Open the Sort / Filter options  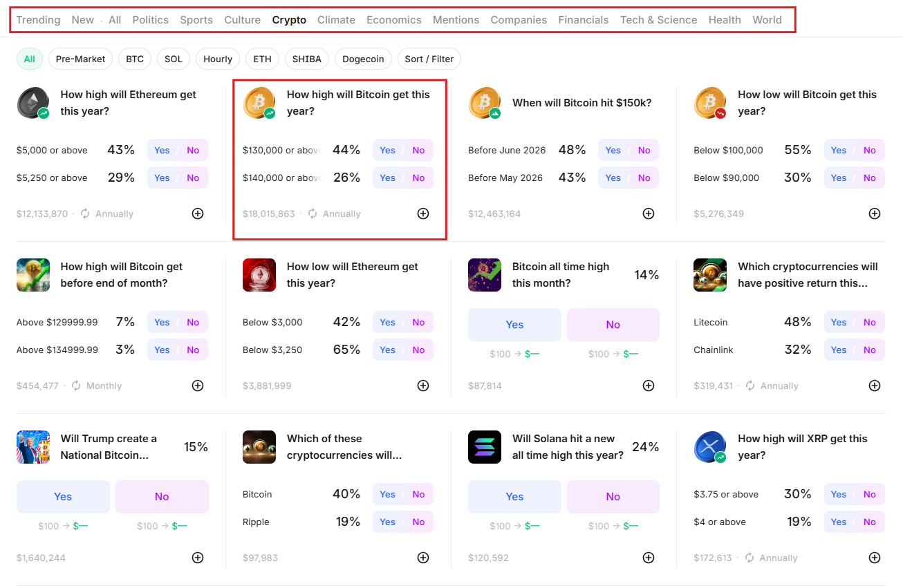tap(429, 59)
